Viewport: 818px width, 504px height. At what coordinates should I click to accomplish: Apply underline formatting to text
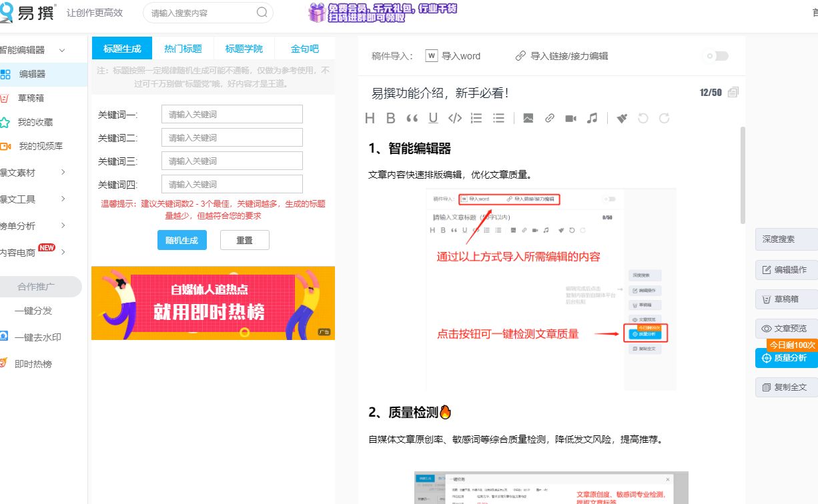click(432, 118)
